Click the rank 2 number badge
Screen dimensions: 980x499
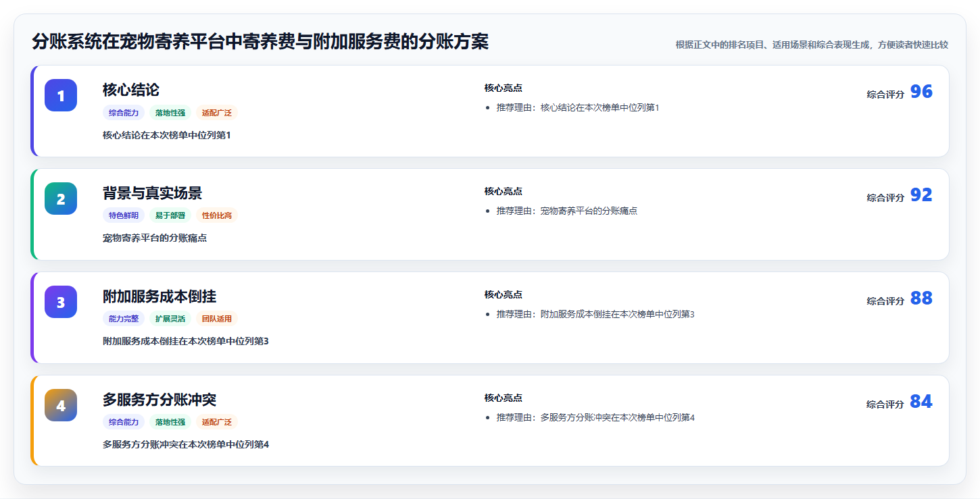coord(61,199)
